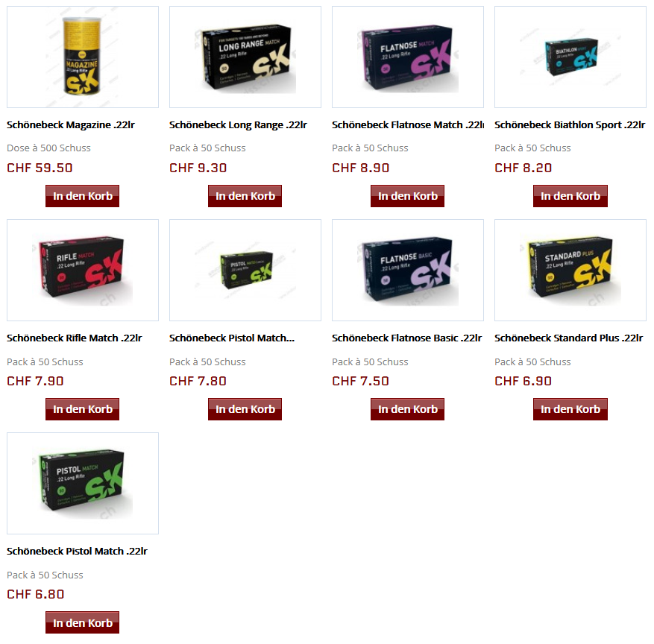Open the Schönebeck Magazine .22lr product image
The height and width of the screenshot is (644, 654).
click(x=83, y=57)
